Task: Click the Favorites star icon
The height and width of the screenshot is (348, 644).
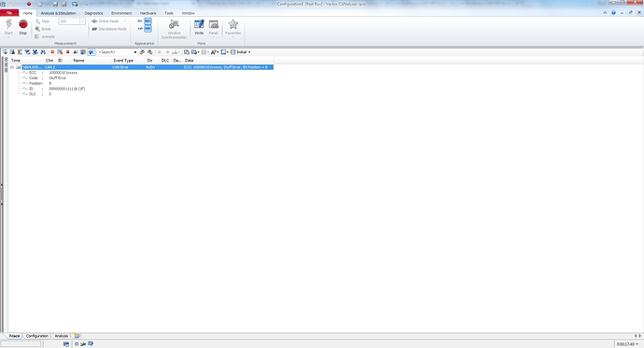Action: 233,24
